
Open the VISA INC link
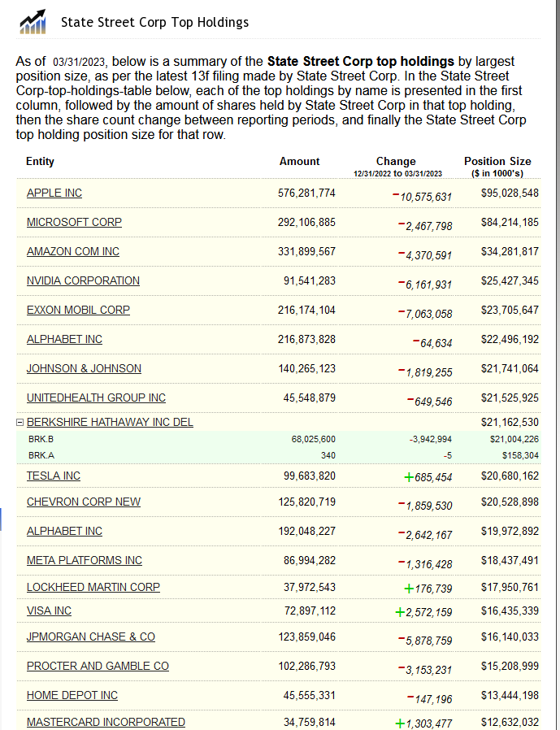coord(49,611)
